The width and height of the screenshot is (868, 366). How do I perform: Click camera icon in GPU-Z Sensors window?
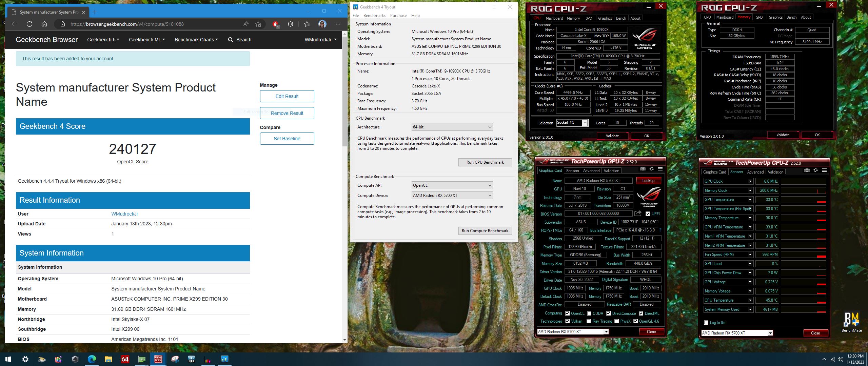click(807, 170)
